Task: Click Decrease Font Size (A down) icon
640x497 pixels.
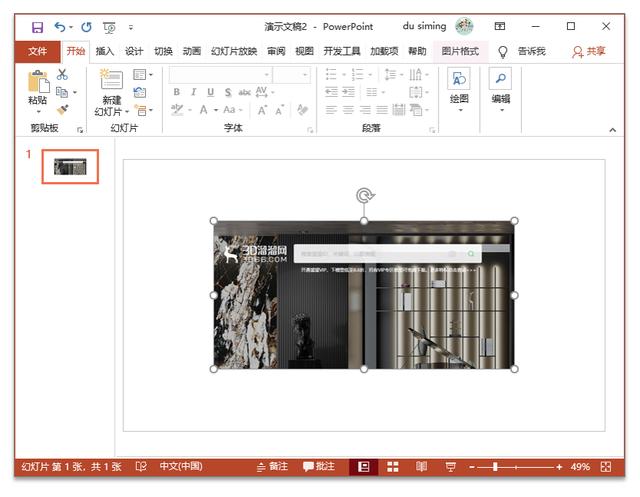Action: [x=280, y=110]
